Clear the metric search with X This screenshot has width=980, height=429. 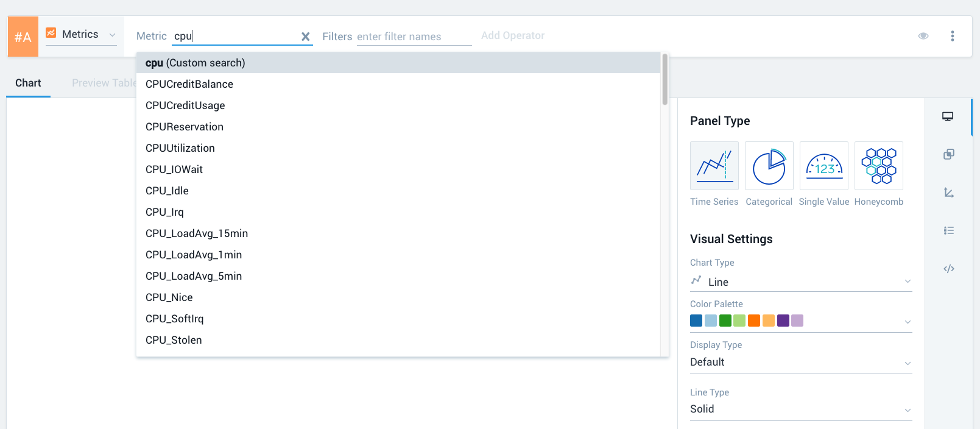(306, 37)
